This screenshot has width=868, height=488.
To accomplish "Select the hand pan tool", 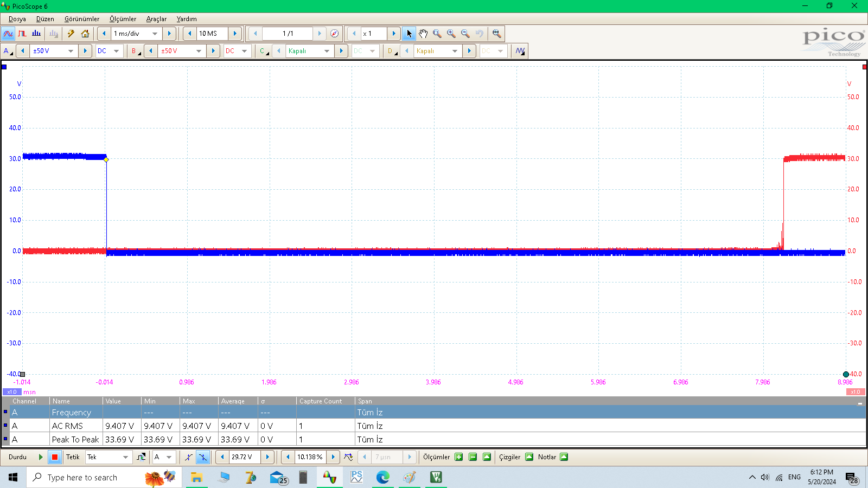I will (423, 34).
